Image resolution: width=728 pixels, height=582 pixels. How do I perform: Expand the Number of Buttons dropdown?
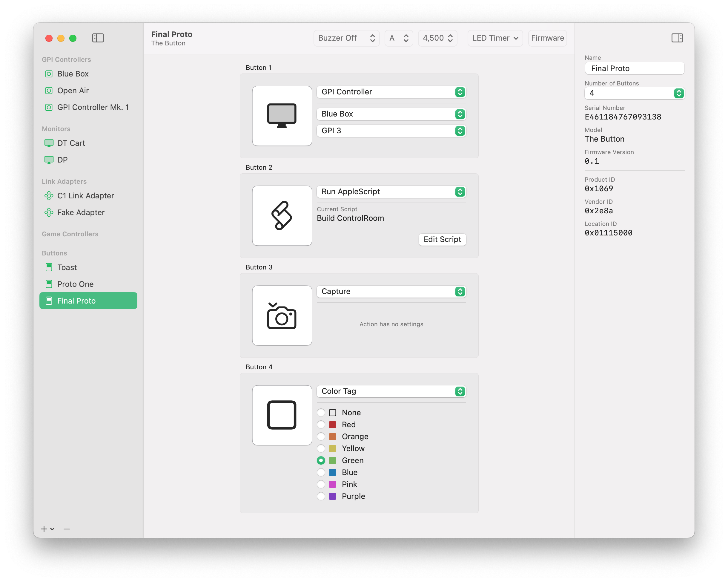[634, 93]
